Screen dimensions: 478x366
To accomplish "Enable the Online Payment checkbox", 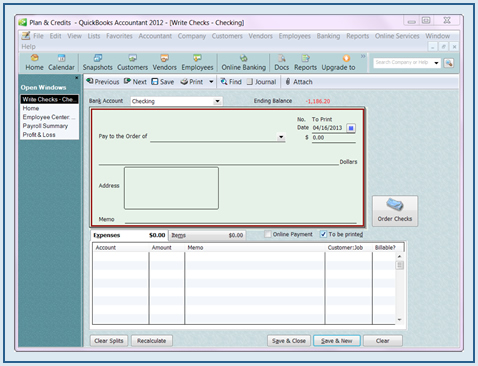I will pos(268,234).
